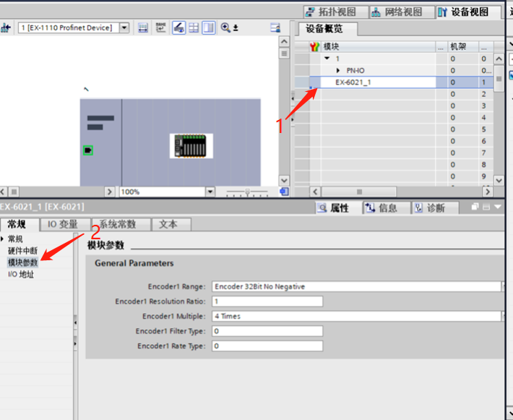This screenshot has height=420, width=513.
Task: Toggle the side columns layout toolbar icon
Action: (208, 27)
